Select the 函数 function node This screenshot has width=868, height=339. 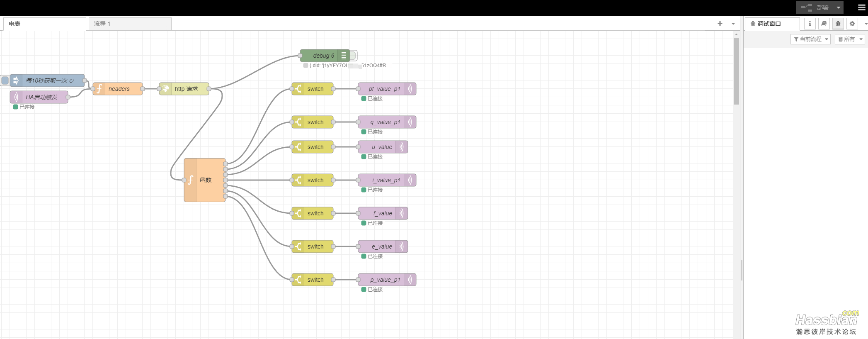click(x=205, y=180)
